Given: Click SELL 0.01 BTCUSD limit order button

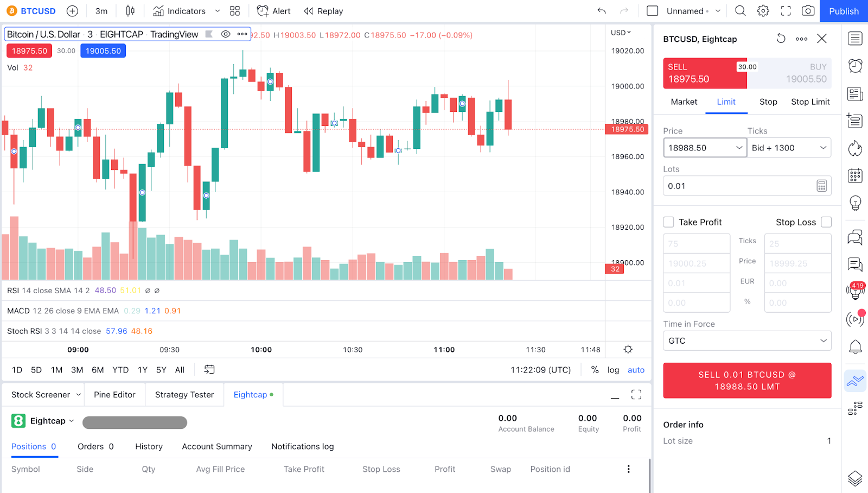Looking at the screenshot, I should point(748,381).
